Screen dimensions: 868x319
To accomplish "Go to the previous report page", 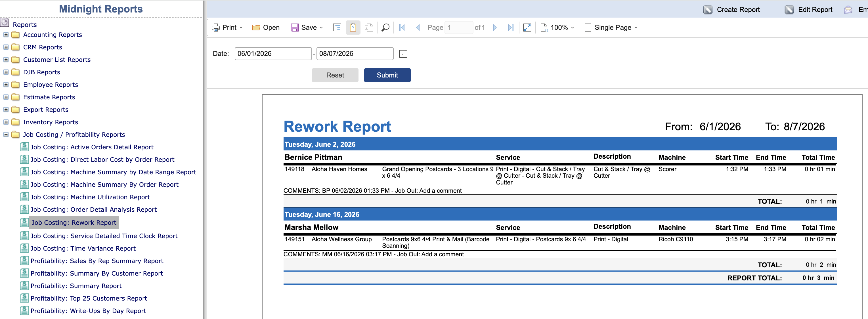I will pyautogui.click(x=418, y=28).
